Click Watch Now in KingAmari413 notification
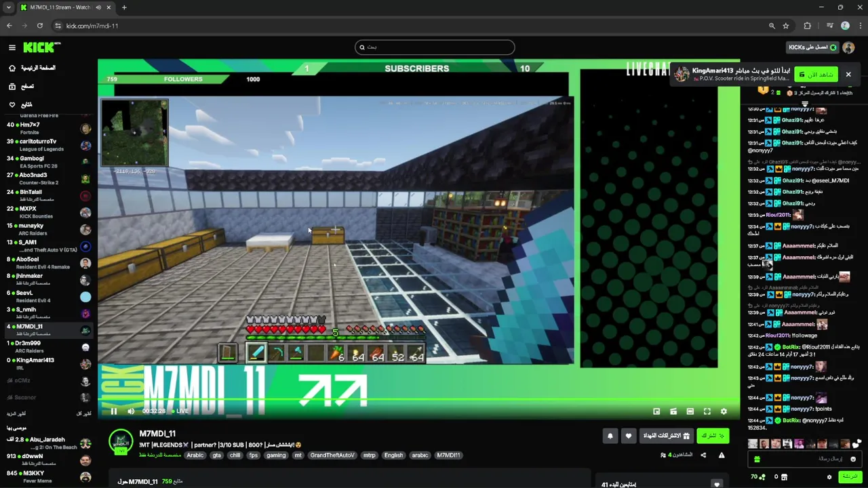868x488 pixels. click(817, 75)
